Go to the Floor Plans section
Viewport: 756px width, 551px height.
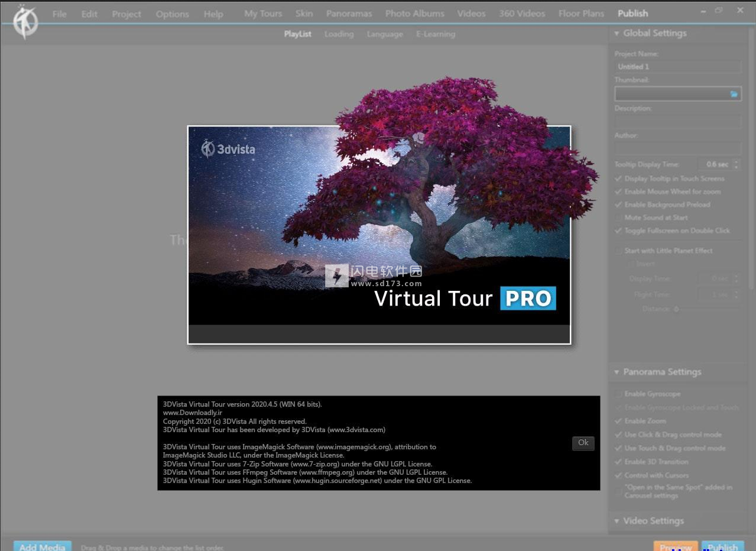[x=582, y=13]
